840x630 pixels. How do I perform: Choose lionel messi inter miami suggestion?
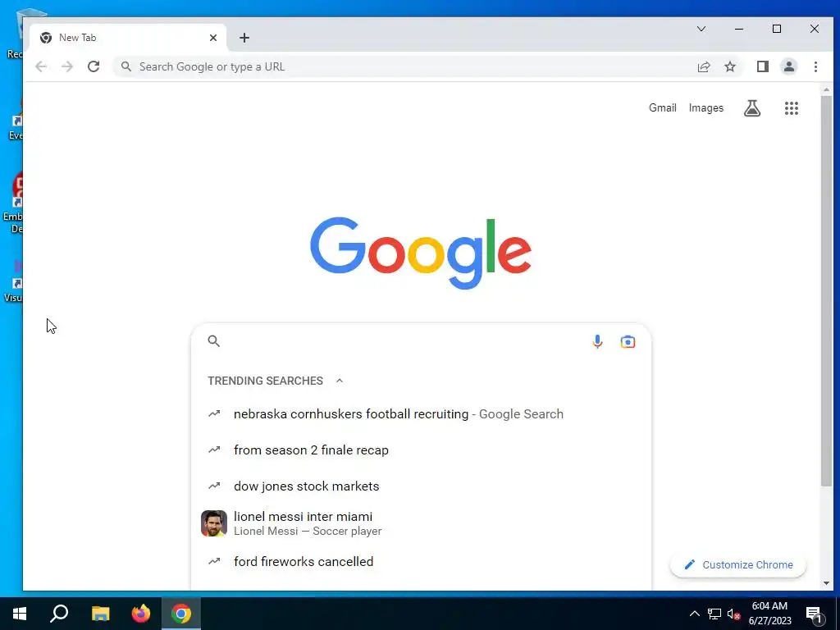tap(421, 523)
